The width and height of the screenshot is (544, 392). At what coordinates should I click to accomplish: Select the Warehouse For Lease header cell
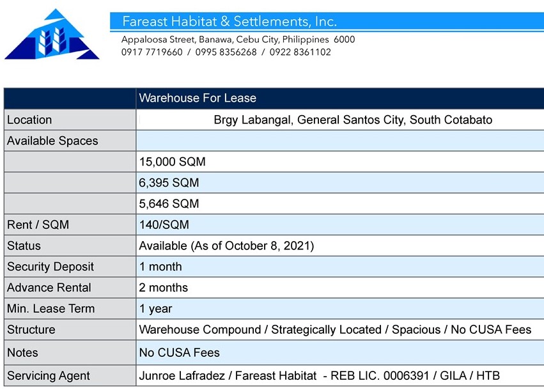tap(198, 98)
